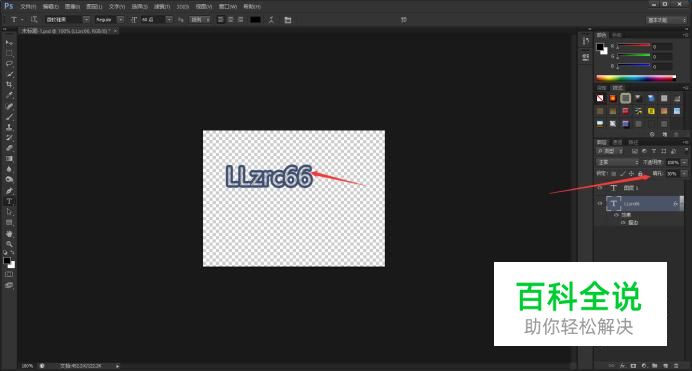692x371 pixels.
Task: Select the Brush tool
Action: tap(9, 117)
